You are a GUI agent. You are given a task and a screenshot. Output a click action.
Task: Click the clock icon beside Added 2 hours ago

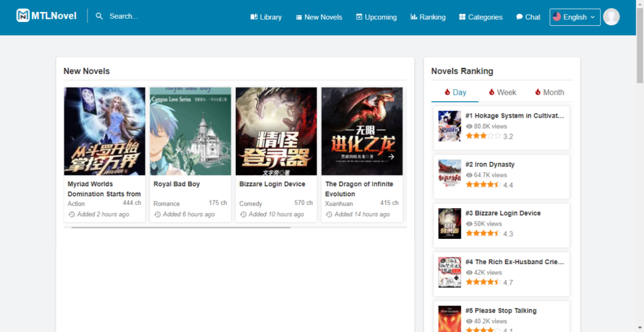(x=72, y=214)
